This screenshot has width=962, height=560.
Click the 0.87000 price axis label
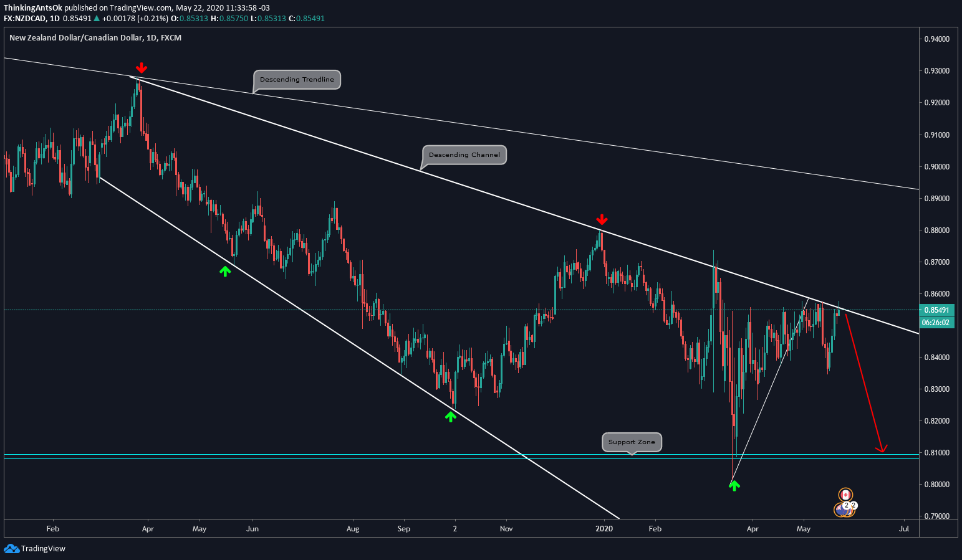[936, 262]
